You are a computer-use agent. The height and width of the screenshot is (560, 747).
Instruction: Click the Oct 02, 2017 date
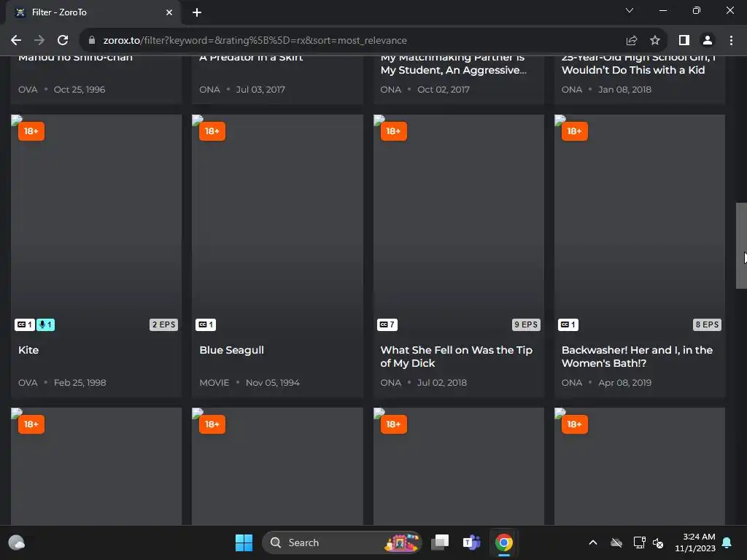coord(444,90)
